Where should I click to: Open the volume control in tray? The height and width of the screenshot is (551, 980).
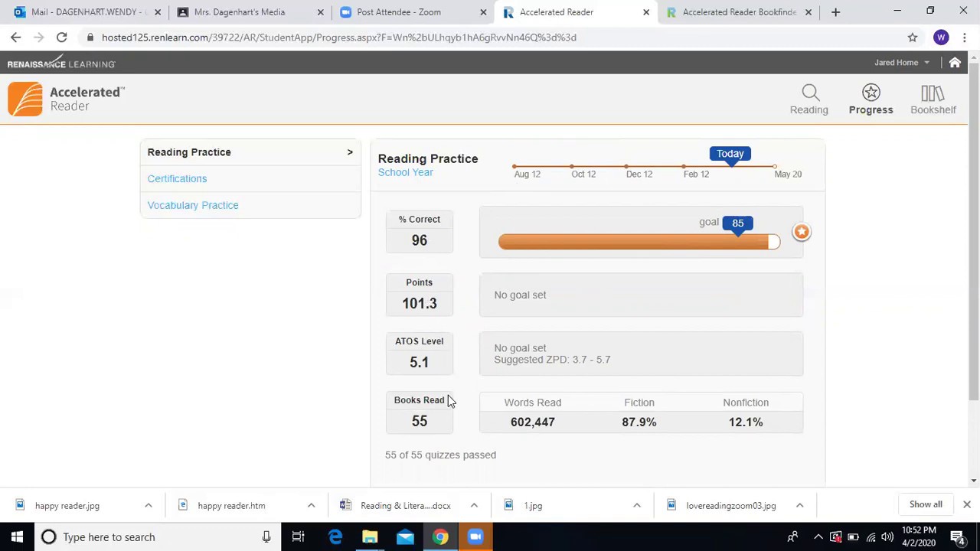tap(888, 537)
